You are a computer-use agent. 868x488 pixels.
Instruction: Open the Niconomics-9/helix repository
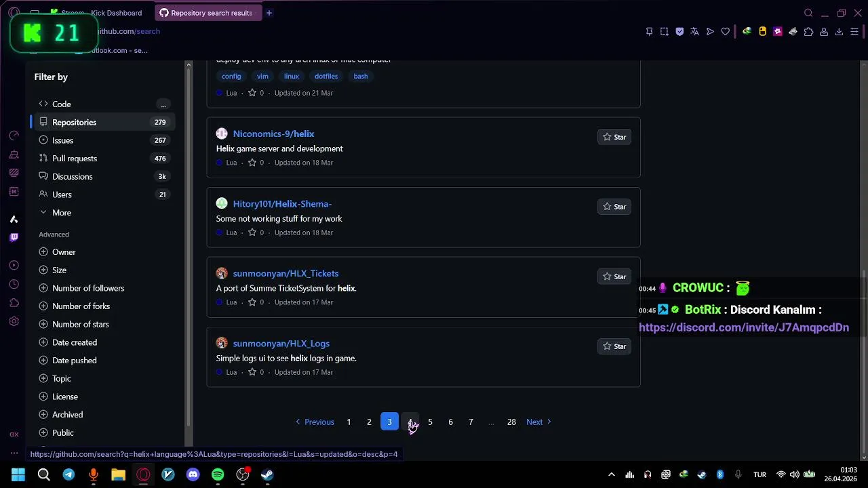273,134
